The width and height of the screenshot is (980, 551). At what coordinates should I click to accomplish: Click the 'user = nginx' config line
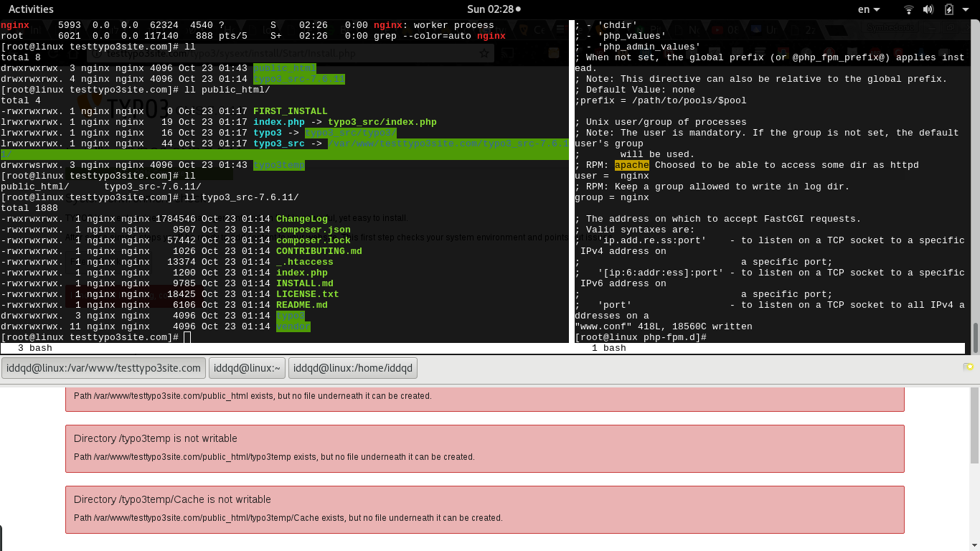(612, 176)
